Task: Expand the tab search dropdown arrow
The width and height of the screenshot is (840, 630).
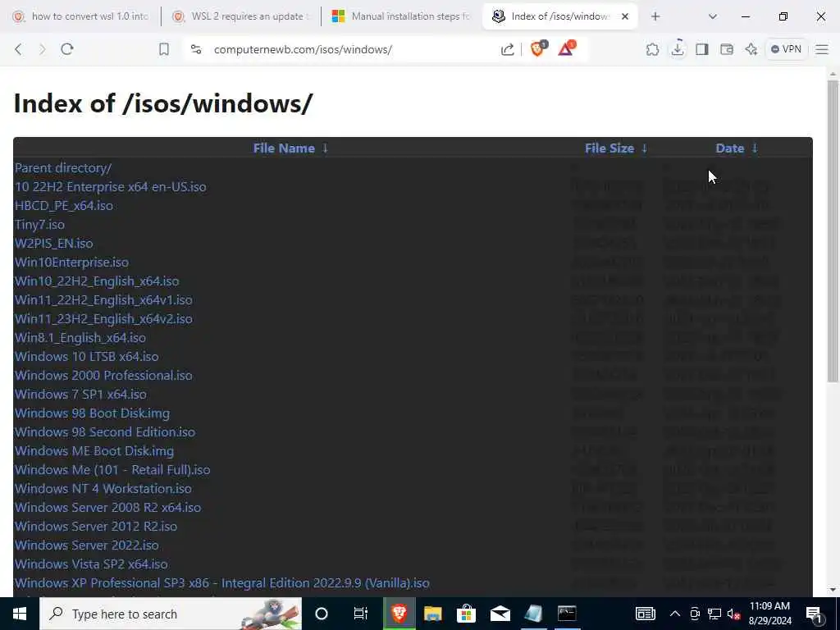Action: pyautogui.click(x=713, y=16)
